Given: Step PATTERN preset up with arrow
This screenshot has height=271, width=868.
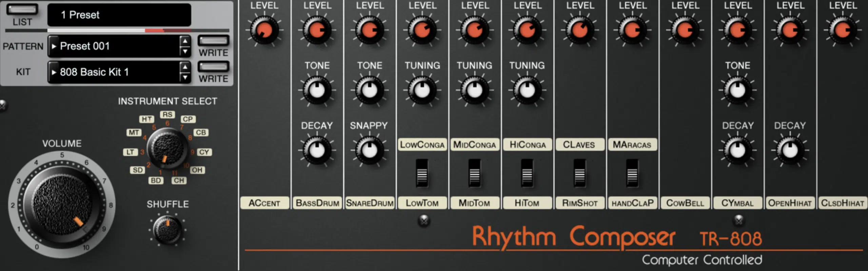Looking at the screenshot, I should tap(185, 41).
